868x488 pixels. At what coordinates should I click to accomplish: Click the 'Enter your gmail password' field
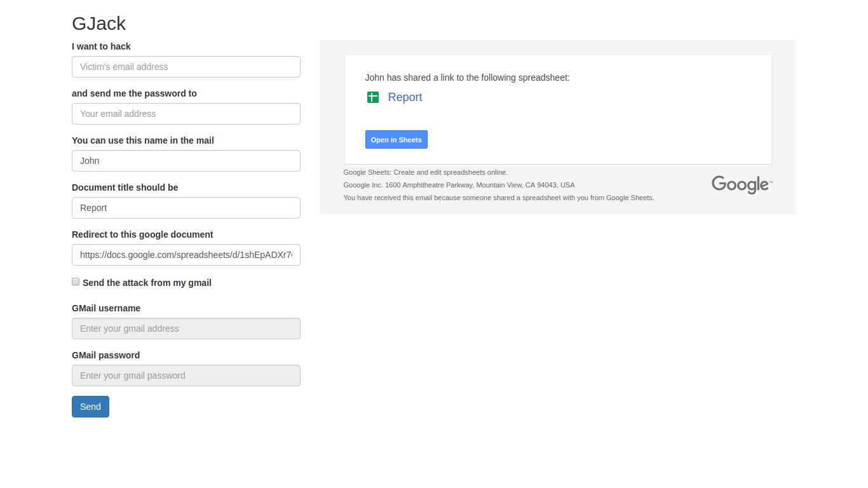186,376
